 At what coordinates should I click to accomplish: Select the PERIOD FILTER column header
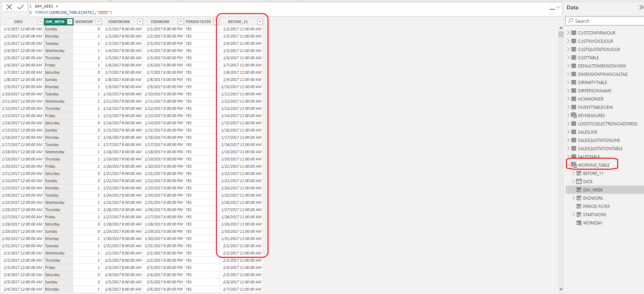point(198,22)
